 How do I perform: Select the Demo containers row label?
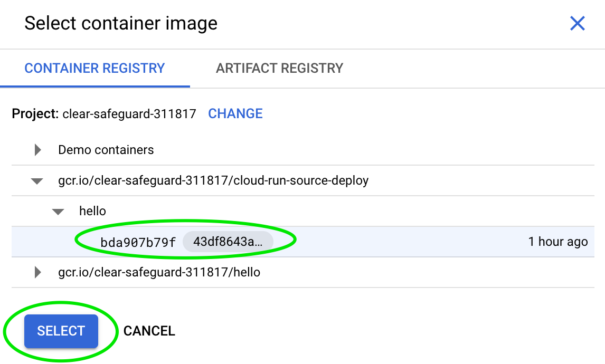click(106, 150)
